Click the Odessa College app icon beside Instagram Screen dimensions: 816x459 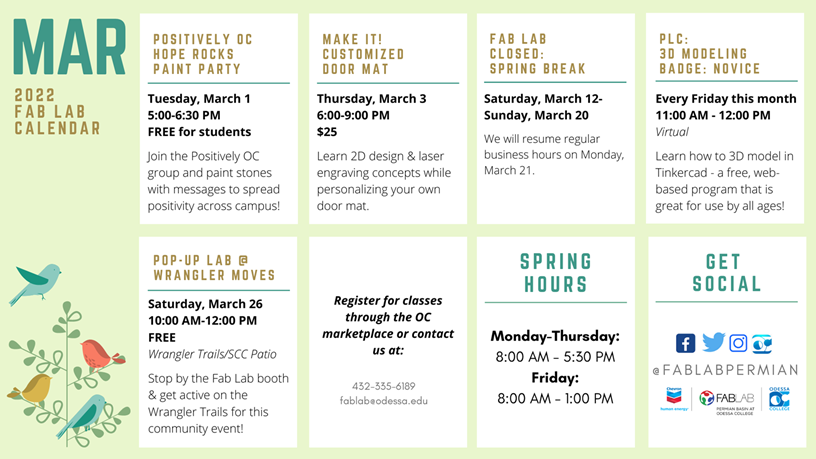(762, 343)
